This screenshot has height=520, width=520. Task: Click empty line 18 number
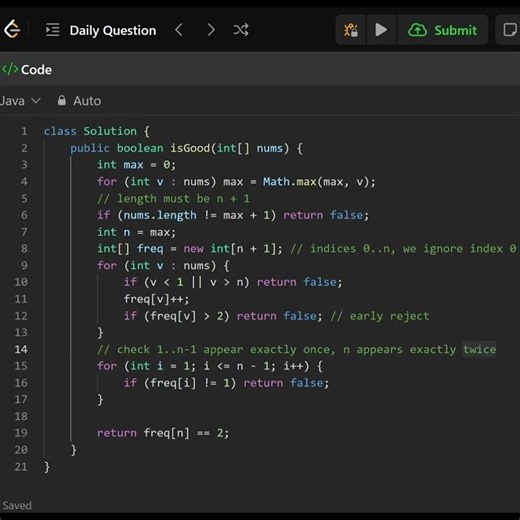(x=21, y=416)
